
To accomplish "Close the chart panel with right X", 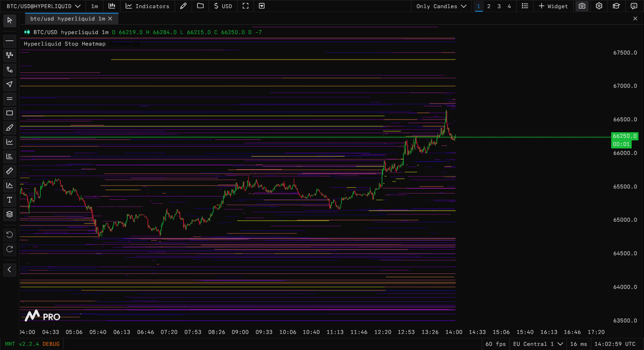I will tap(635, 18).
